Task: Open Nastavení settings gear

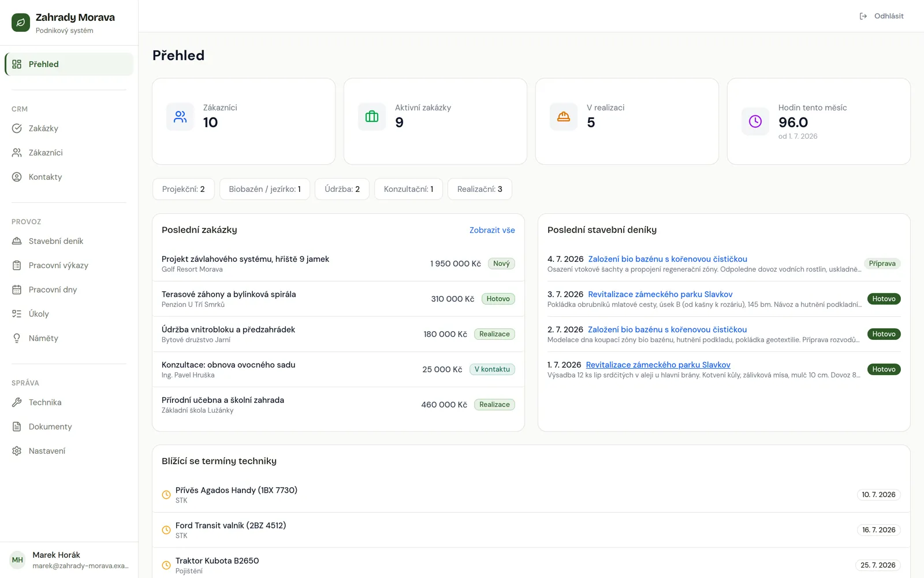Action: click(69, 451)
